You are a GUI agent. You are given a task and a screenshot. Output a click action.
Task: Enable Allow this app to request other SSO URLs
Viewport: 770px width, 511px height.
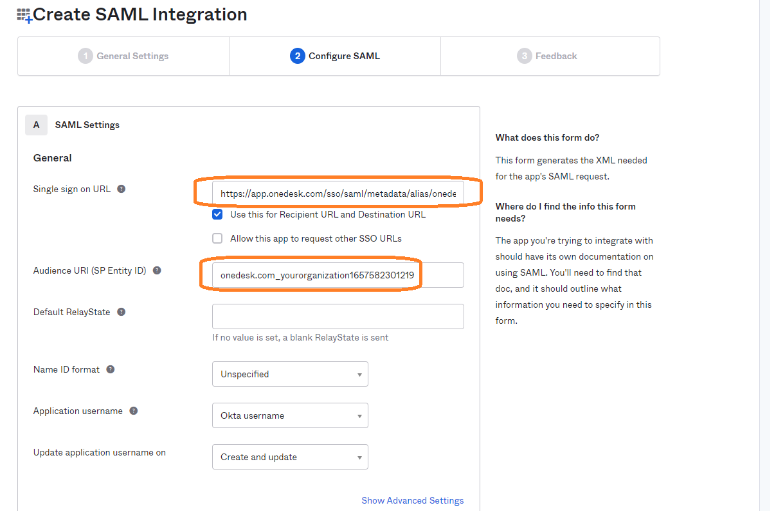click(x=217, y=238)
